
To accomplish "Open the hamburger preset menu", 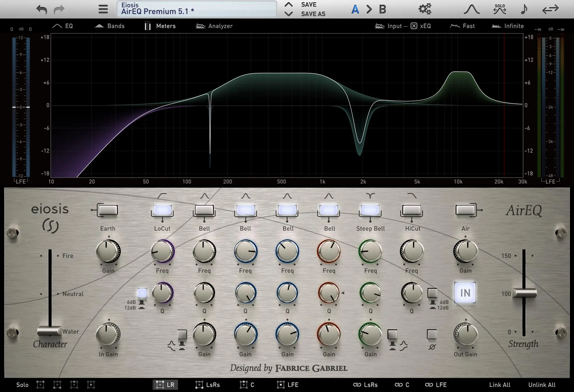I will coord(103,9).
